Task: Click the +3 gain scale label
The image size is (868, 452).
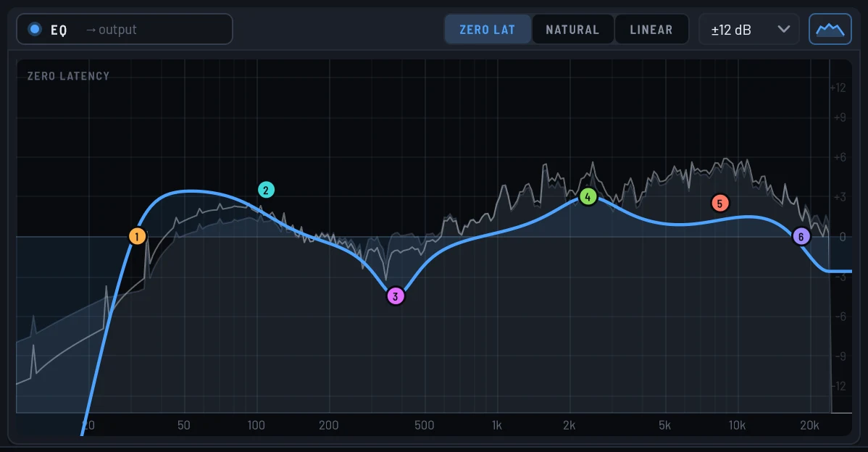Action: coord(840,197)
